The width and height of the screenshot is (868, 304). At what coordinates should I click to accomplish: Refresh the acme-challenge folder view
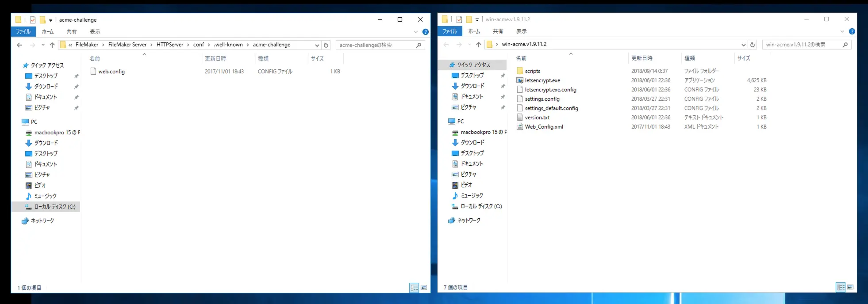pyautogui.click(x=326, y=45)
